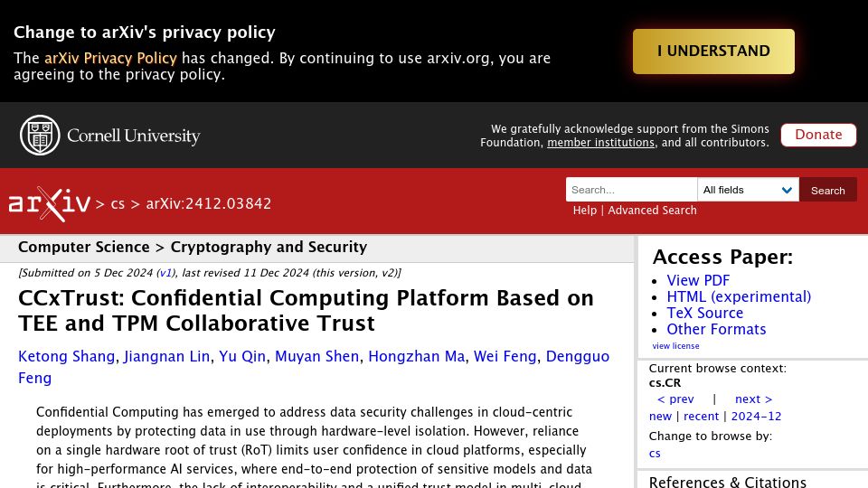Go to next paper
868x488 pixels.
pos(753,399)
